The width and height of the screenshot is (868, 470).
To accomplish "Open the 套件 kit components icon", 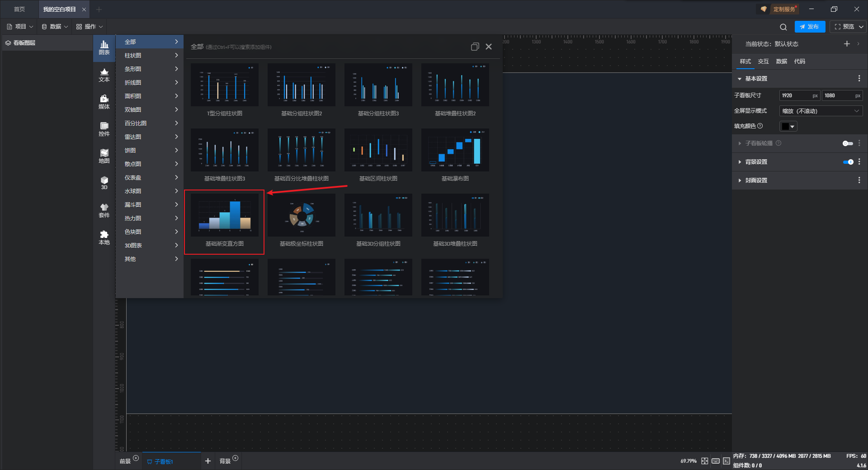I will click(104, 210).
